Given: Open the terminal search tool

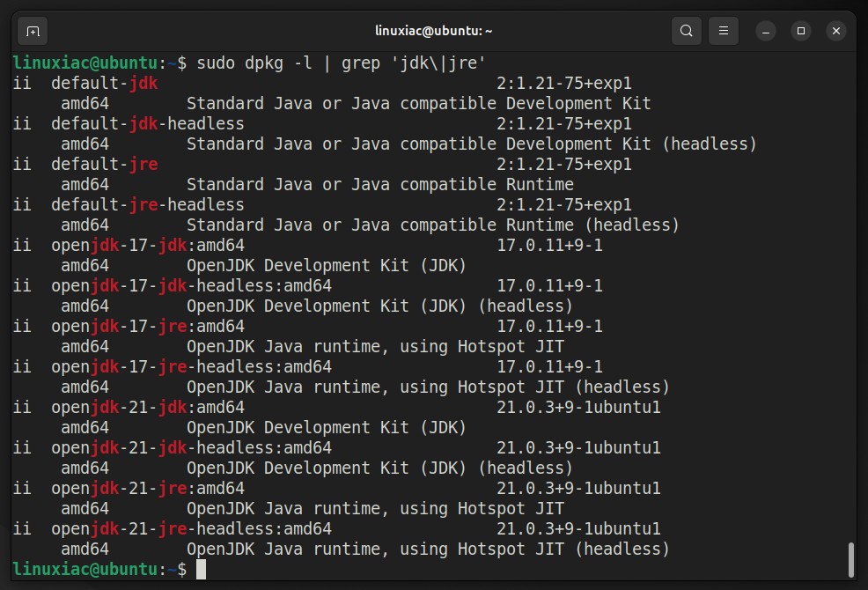Looking at the screenshot, I should (x=686, y=31).
